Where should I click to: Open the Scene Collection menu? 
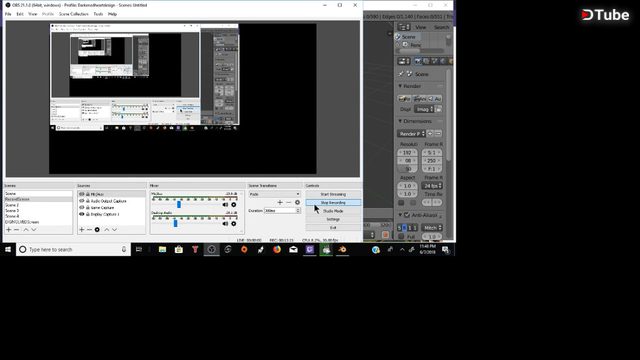[73, 14]
